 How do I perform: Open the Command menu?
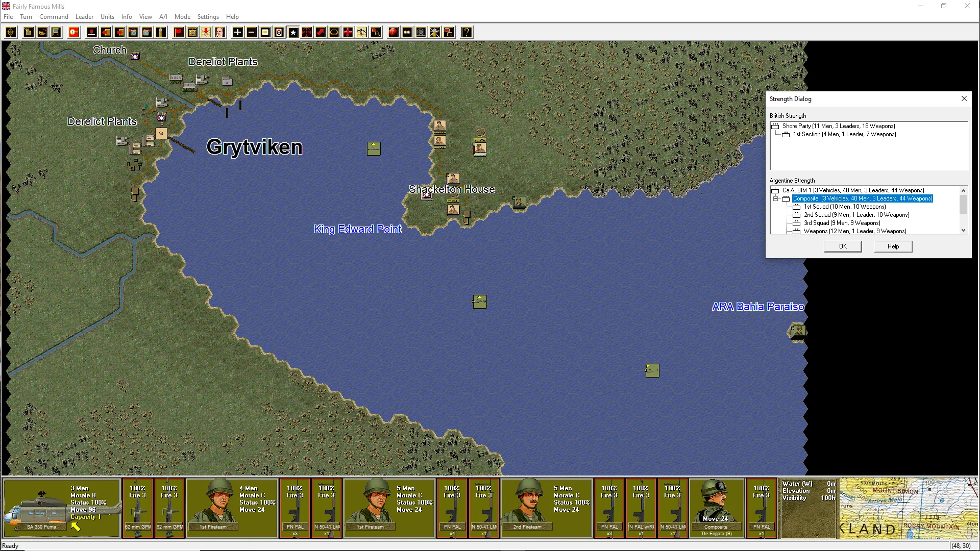(54, 17)
